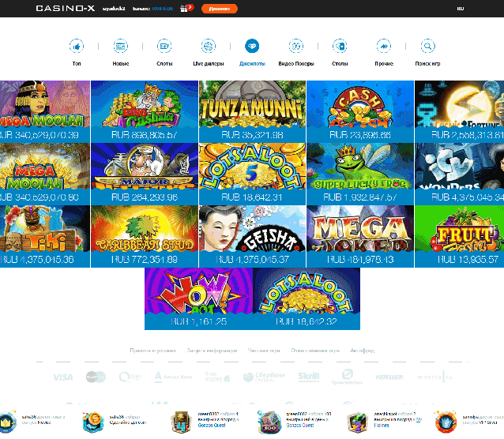This screenshot has height=439, width=504.
Task: Open the Топ games category icon
Action: 77,46
